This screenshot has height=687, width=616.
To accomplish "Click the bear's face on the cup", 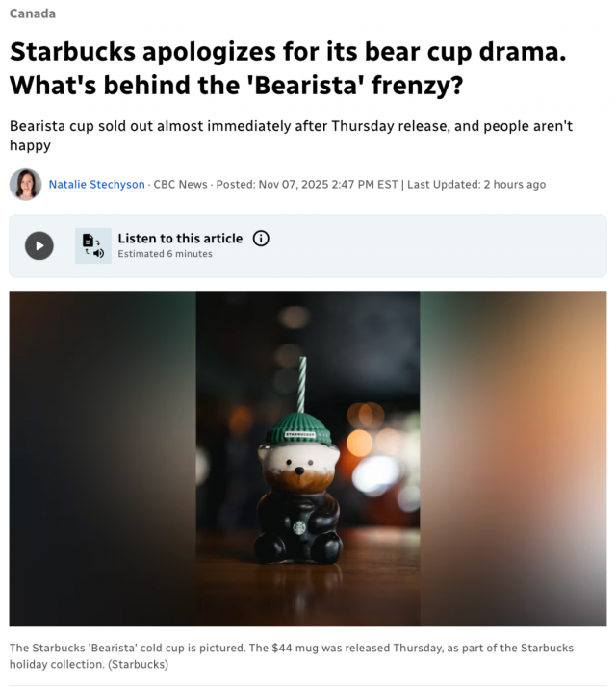I will point(299,466).
